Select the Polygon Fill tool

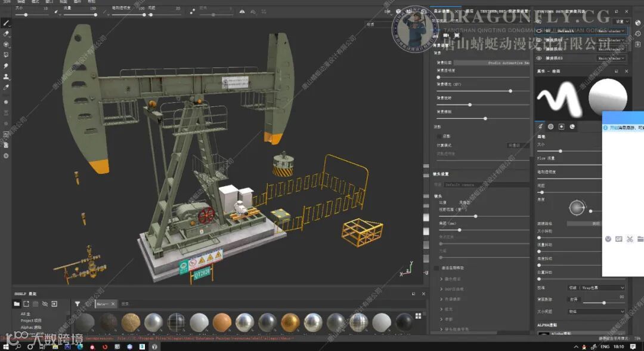coord(6,55)
